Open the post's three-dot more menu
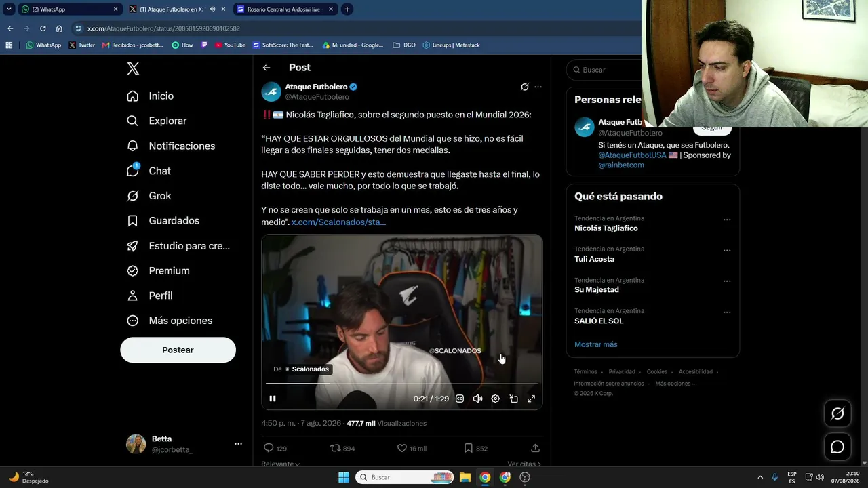Viewport: 868px width, 488px height. coord(538,87)
